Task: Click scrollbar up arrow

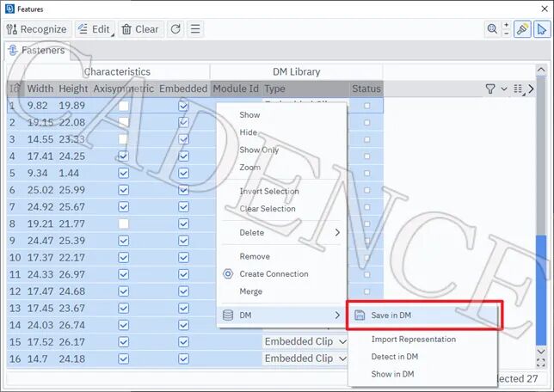Action: point(541,70)
